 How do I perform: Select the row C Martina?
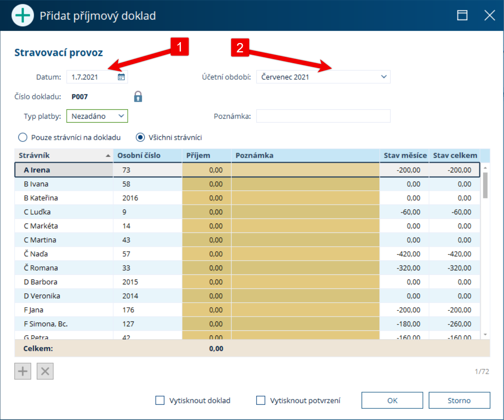247,240
